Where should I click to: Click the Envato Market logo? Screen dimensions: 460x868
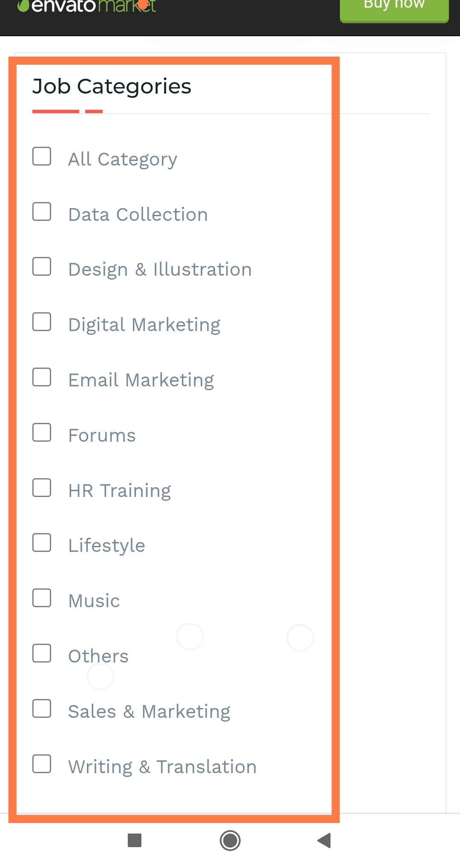tap(87, 6)
